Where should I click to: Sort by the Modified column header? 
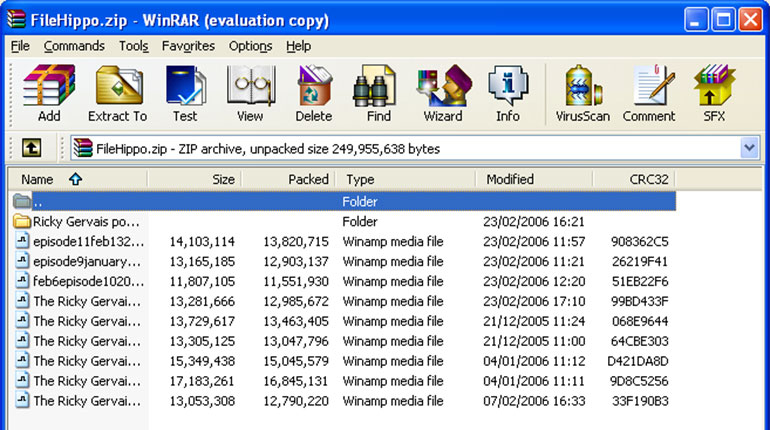pyautogui.click(x=534, y=179)
